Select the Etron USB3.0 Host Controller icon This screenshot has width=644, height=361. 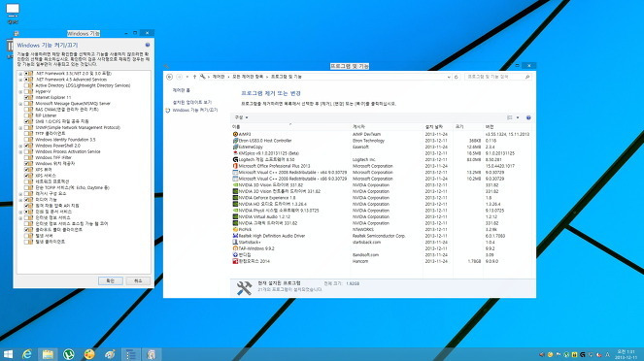click(235, 141)
